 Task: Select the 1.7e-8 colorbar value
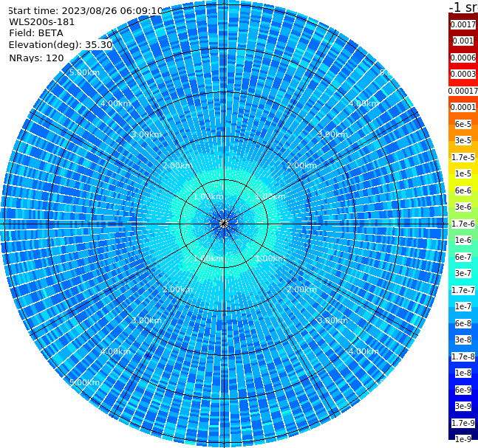(x=463, y=356)
